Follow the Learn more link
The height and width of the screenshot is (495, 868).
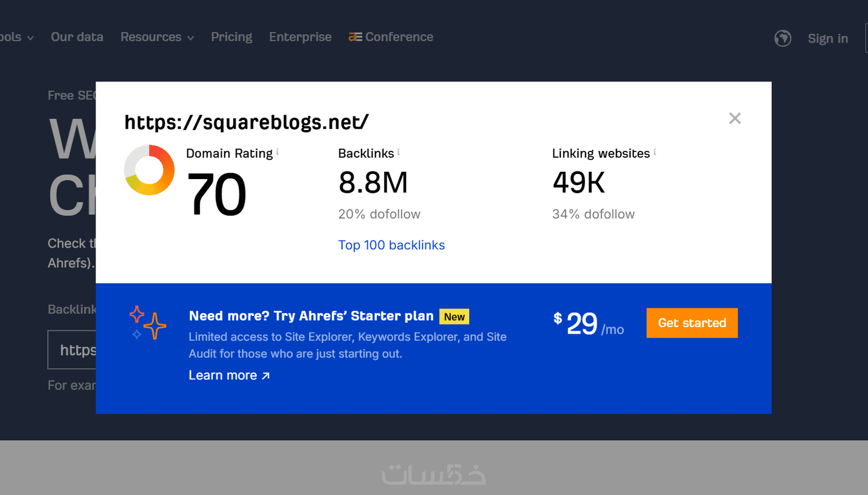tap(229, 375)
